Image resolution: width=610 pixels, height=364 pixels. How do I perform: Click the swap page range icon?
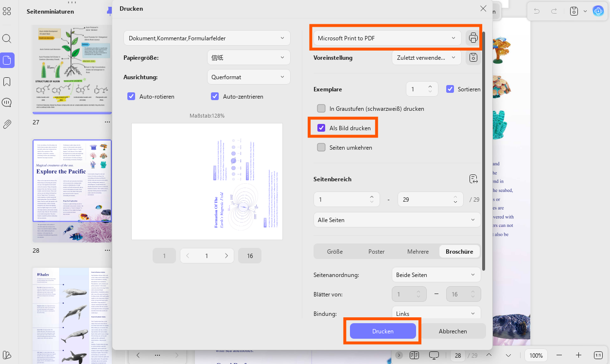click(x=474, y=179)
